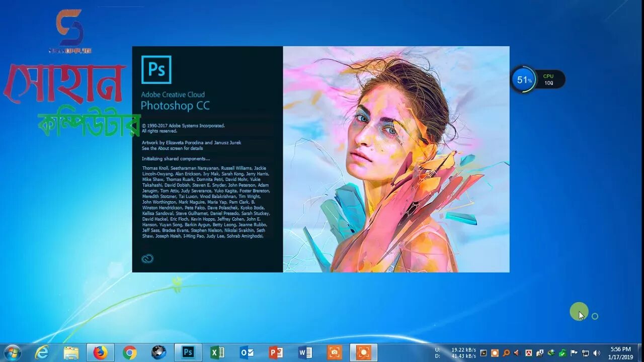
Task: Click the 1990-2017 Adobe copyright text
Action: (183, 126)
